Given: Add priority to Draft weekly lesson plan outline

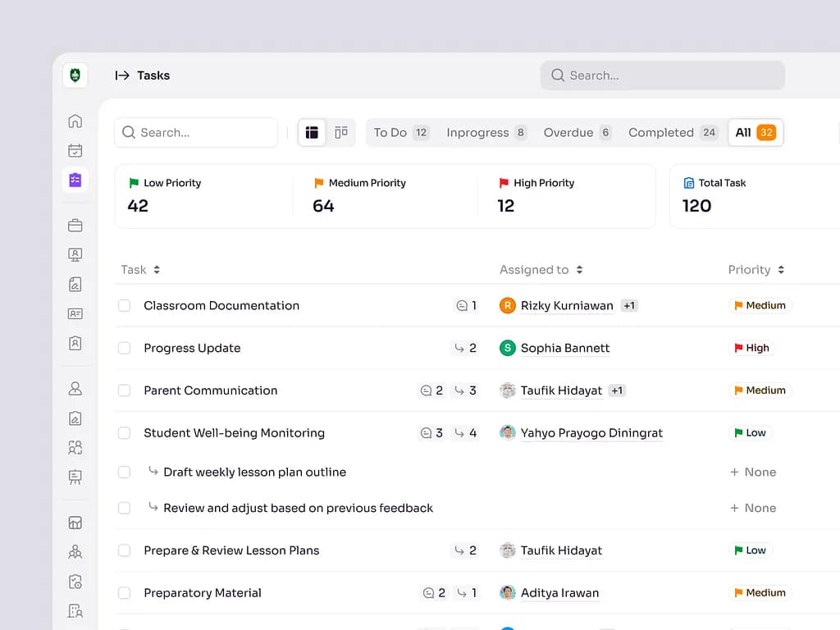Looking at the screenshot, I should click(753, 472).
